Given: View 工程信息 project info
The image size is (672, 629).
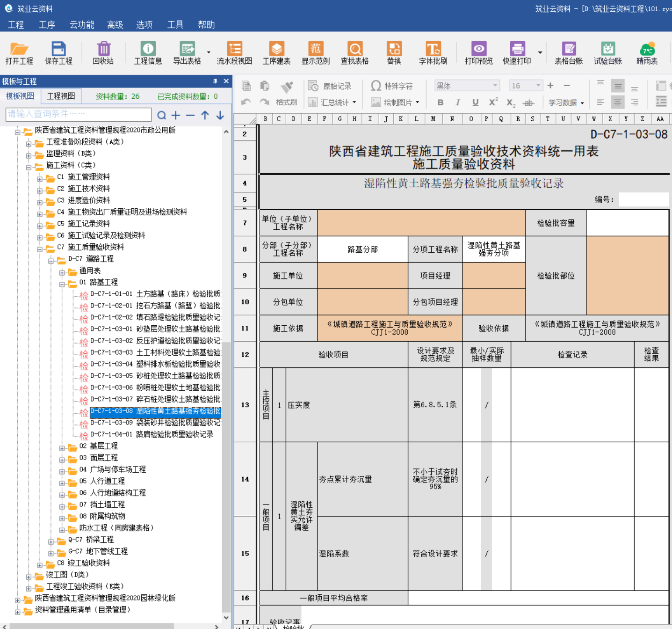Looking at the screenshot, I should (x=148, y=53).
